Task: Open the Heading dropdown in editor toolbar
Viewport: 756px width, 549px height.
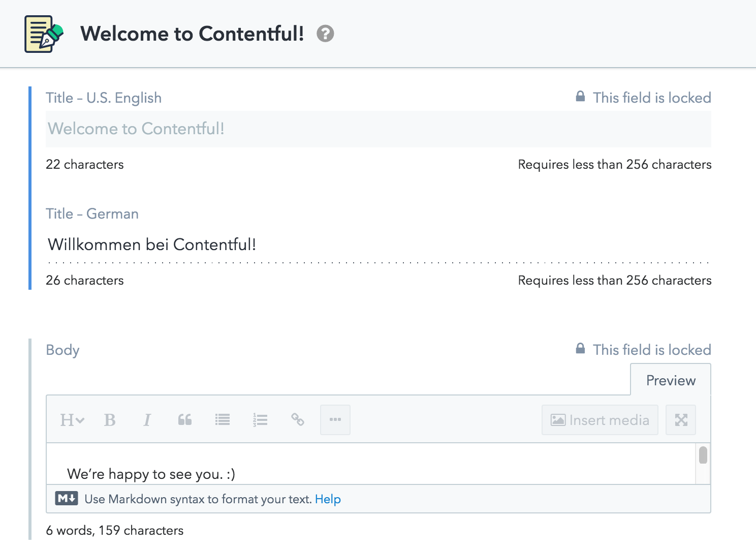Action: point(72,420)
